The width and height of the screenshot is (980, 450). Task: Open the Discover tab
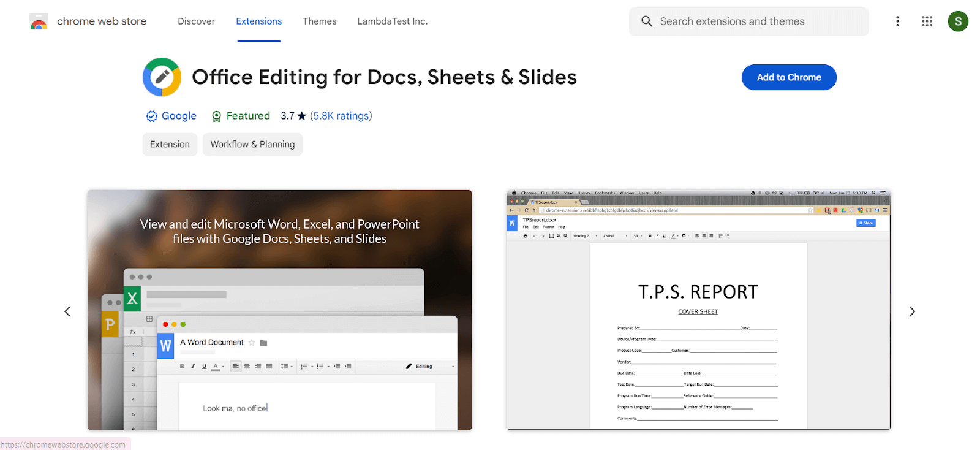[196, 21]
